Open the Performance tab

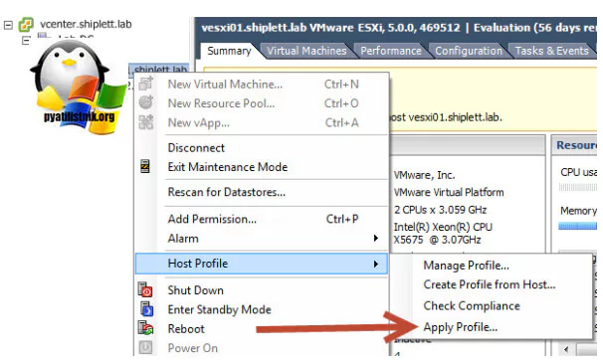pyautogui.click(x=391, y=51)
